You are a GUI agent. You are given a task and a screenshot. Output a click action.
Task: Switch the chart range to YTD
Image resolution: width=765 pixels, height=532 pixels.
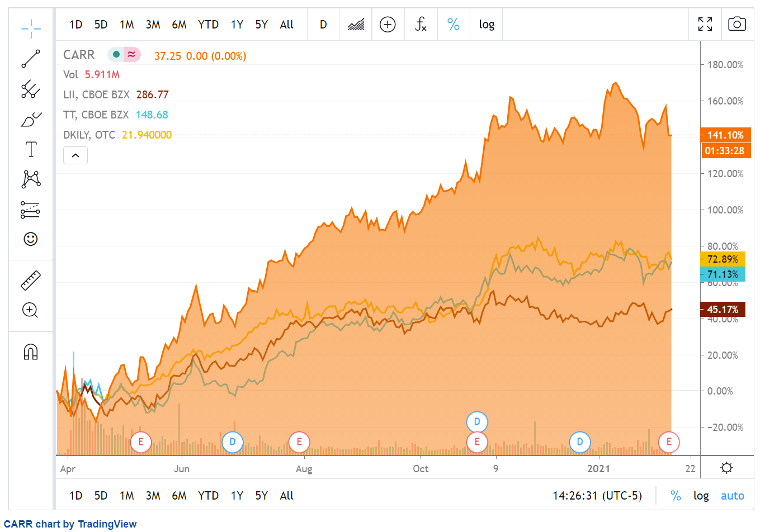click(208, 24)
